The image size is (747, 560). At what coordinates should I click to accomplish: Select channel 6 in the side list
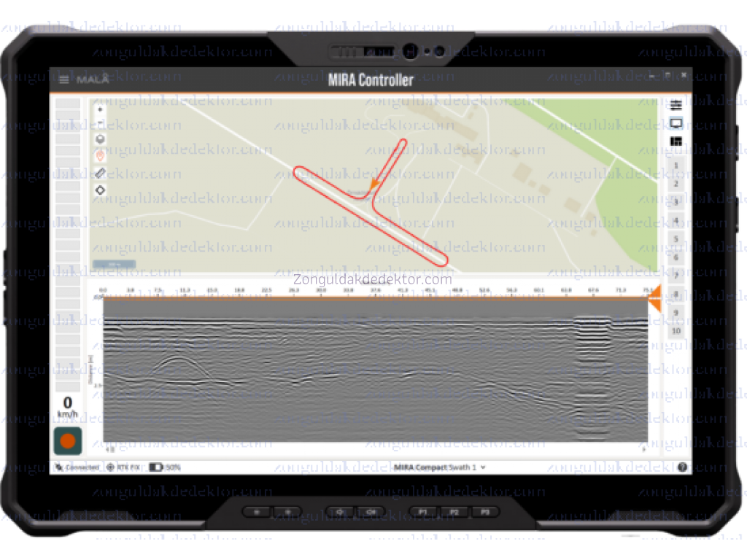coord(676,257)
